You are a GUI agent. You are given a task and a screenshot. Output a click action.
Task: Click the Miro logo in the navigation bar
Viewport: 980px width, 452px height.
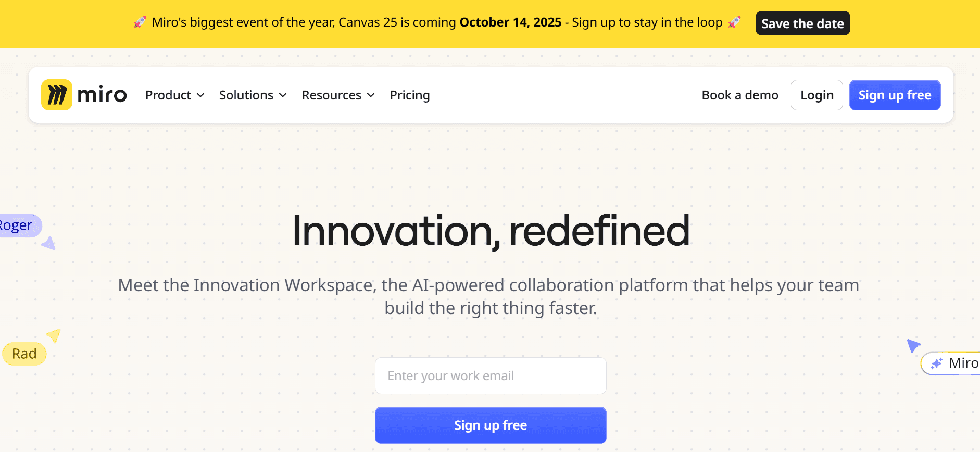coord(83,95)
